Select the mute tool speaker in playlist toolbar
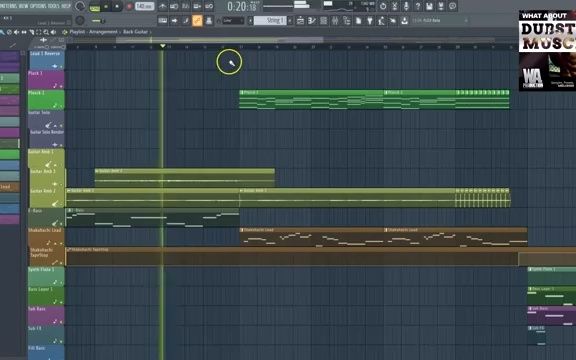Viewport: 576px width, 360px height. tap(16, 32)
